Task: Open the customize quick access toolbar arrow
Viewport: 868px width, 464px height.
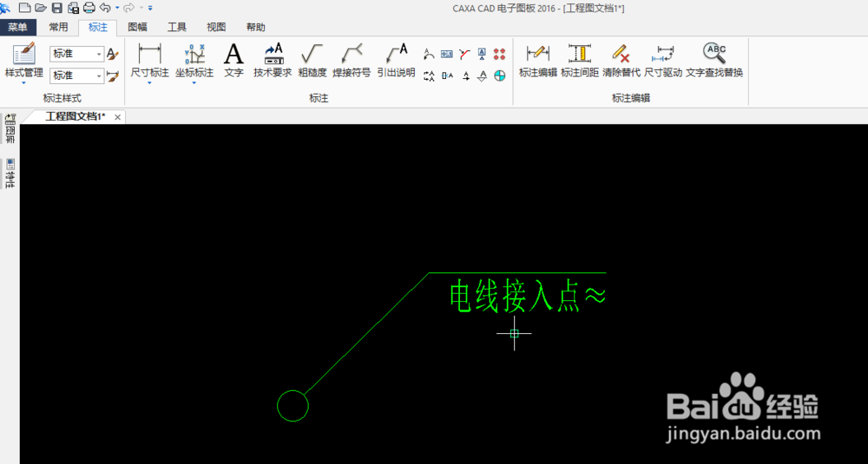Action: click(x=150, y=9)
